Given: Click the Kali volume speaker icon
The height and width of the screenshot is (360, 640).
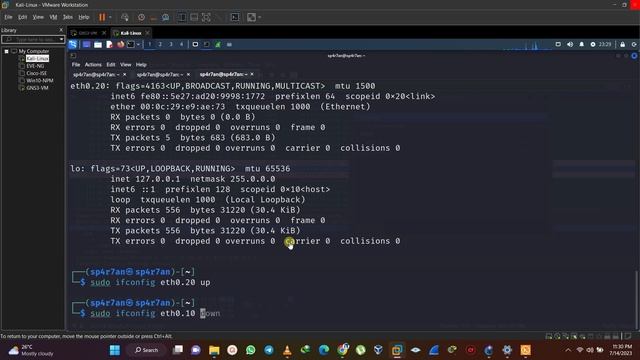Looking at the screenshot, I should [570, 44].
